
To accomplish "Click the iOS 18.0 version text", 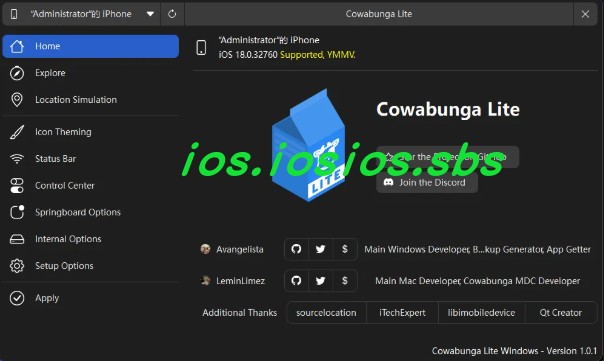I will coord(248,55).
